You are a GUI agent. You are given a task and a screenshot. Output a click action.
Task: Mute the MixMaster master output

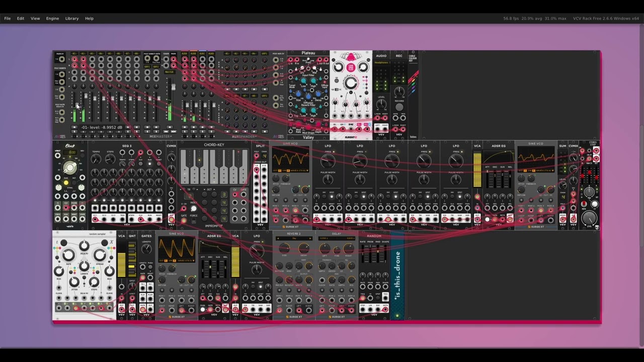(170, 127)
